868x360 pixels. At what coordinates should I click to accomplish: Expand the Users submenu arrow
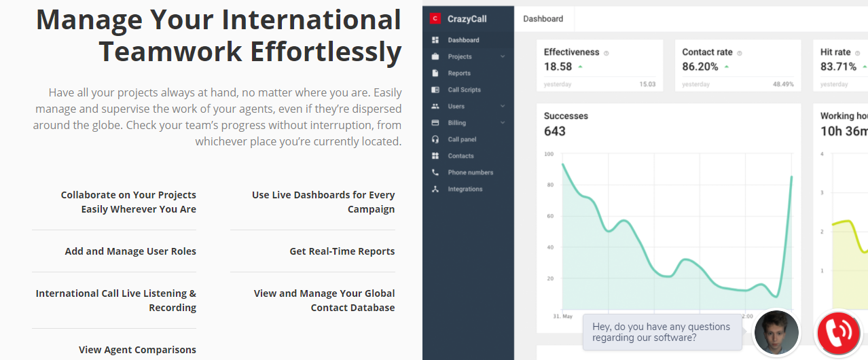(x=503, y=107)
